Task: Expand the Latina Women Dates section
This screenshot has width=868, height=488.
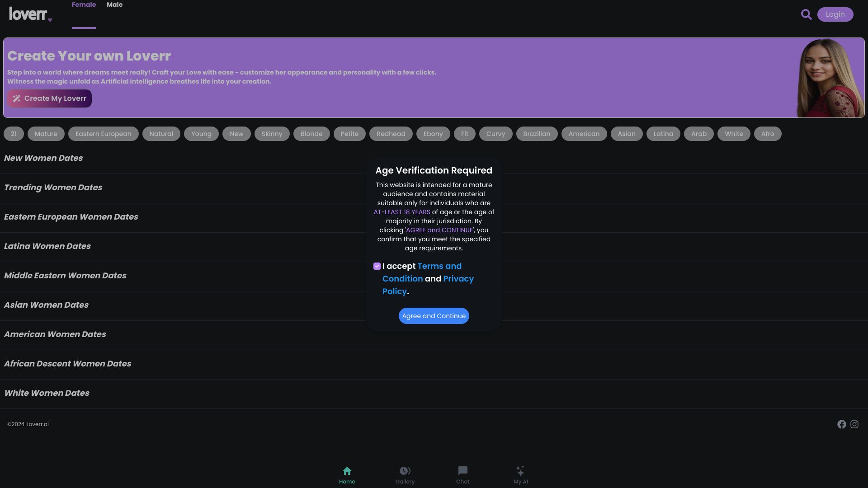Action: [47, 246]
